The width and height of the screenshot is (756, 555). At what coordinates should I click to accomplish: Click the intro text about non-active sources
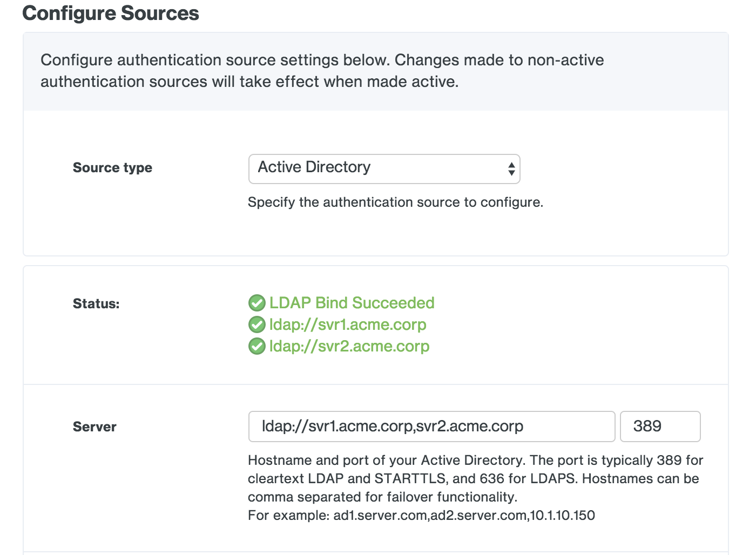322,71
